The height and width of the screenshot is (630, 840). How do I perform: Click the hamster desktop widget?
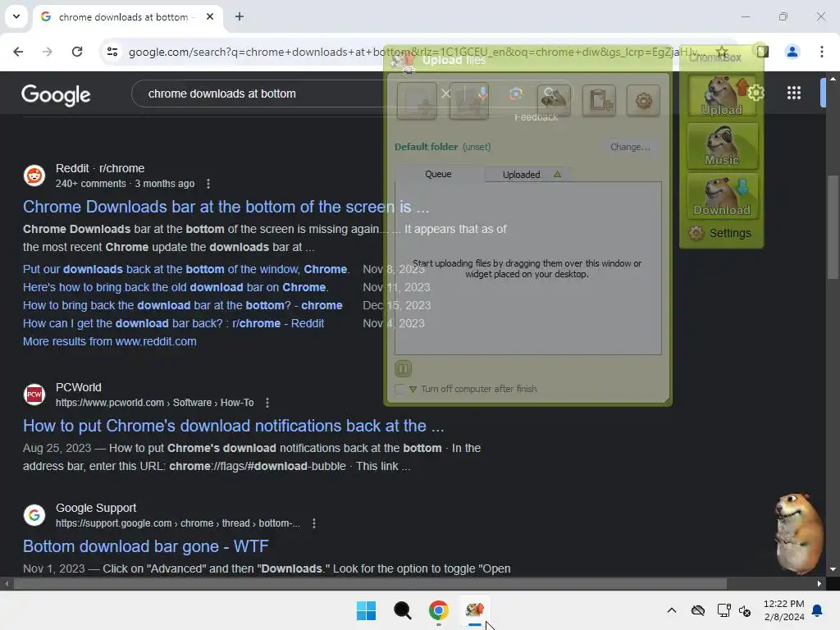coord(798,532)
